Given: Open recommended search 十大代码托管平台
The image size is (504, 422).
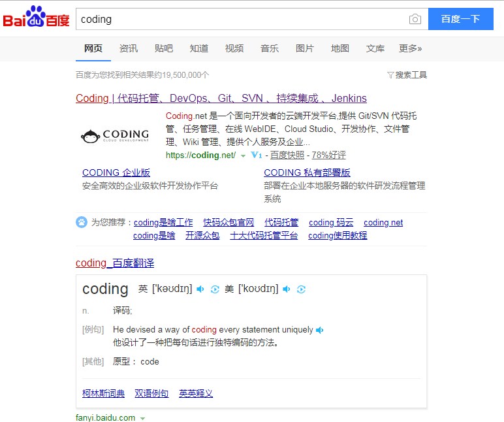Looking at the screenshot, I should (264, 236).
